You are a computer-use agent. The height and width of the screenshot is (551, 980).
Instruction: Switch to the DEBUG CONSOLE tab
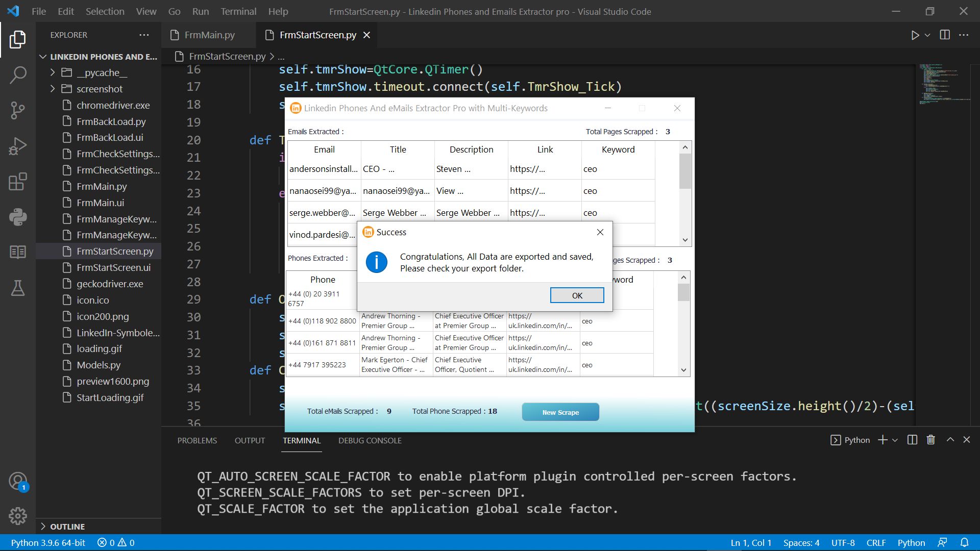pos(370,440)
